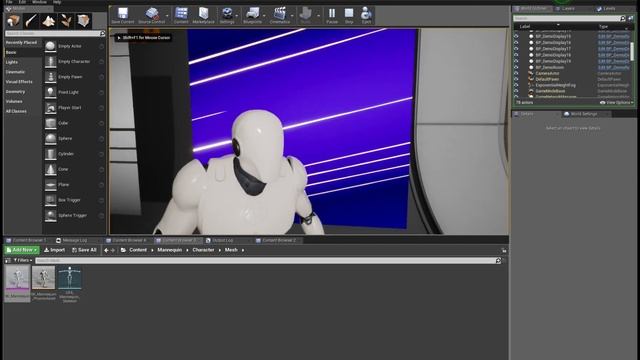Pick the Player Start item icon
Viewport: 640px width, 360px height.
pos(51,108)
